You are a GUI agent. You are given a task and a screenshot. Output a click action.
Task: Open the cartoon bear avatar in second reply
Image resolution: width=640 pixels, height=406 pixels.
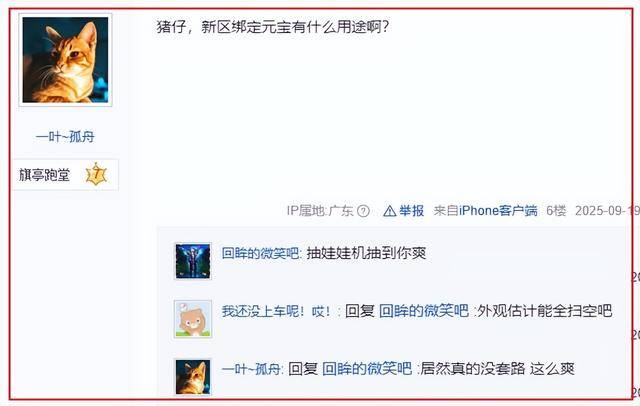[x=193, y=319]
